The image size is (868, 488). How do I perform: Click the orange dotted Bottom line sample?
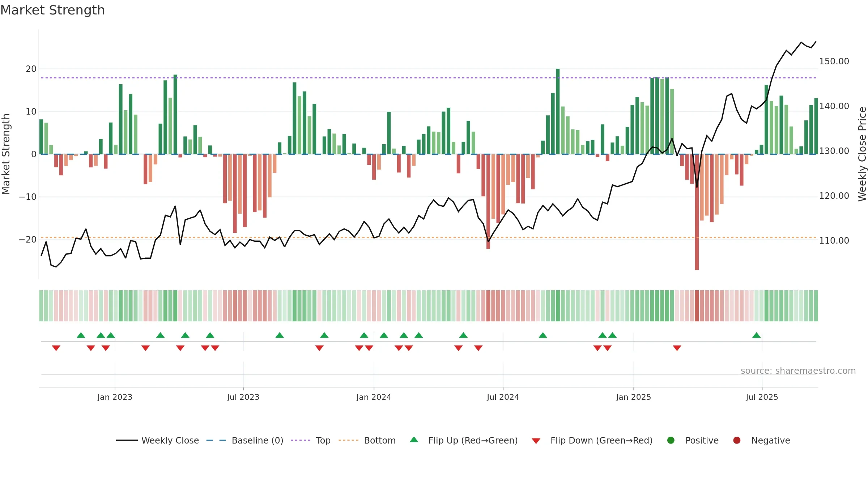point(348,440)
